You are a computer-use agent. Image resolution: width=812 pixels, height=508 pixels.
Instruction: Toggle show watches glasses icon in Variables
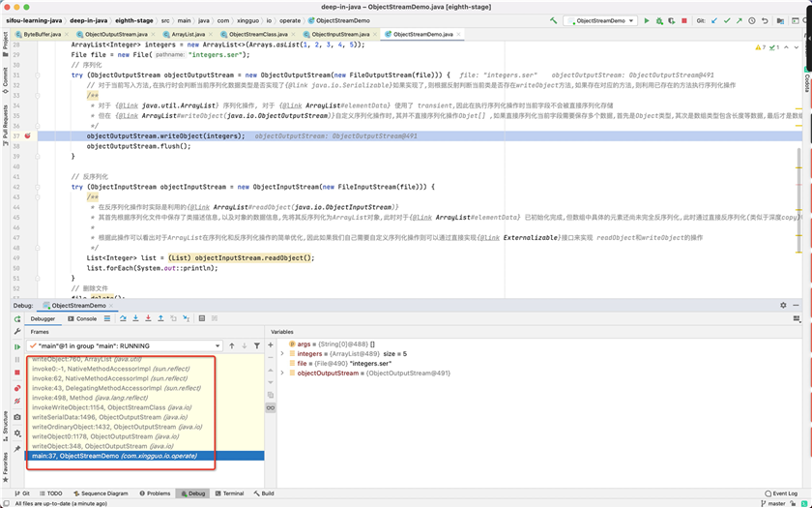click(x=271, y=408)
